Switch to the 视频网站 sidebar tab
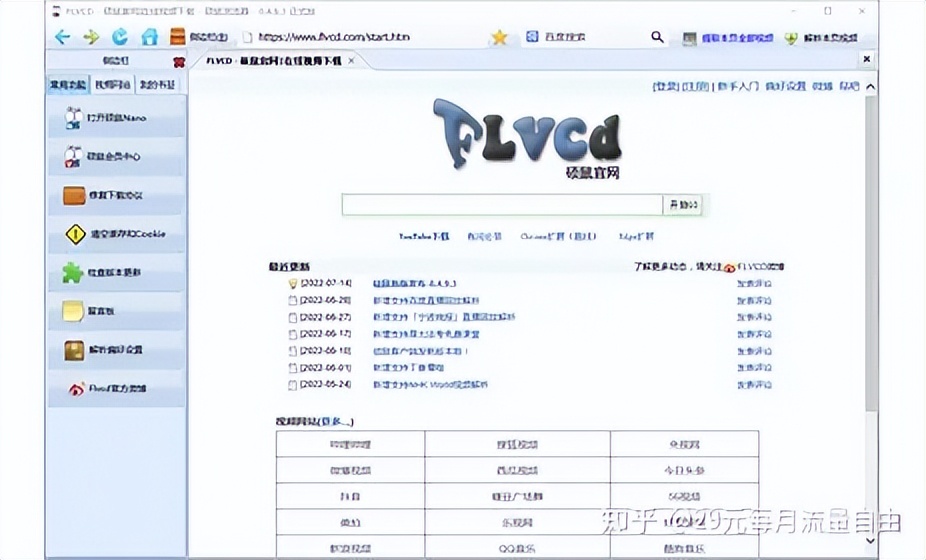Image resolution: width=926 pixels, height=560 pixels. (112, 85)
